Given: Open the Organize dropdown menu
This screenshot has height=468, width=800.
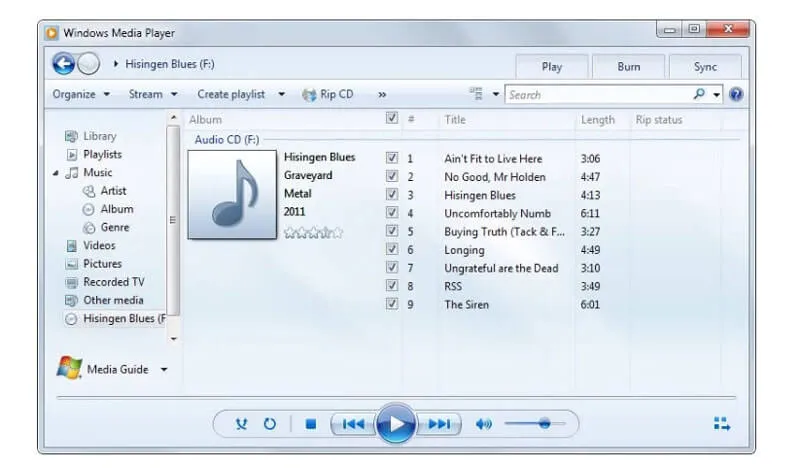Looking at the screenshot, I should click(x=81, y=94).
